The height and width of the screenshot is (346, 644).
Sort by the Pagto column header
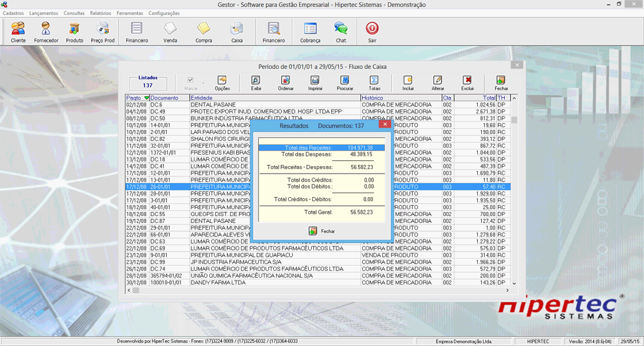(x=137, y=98)
